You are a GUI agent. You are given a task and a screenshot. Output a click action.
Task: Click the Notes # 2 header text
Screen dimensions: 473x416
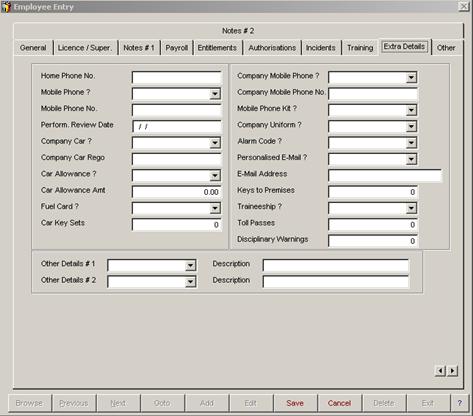[238, 31]
